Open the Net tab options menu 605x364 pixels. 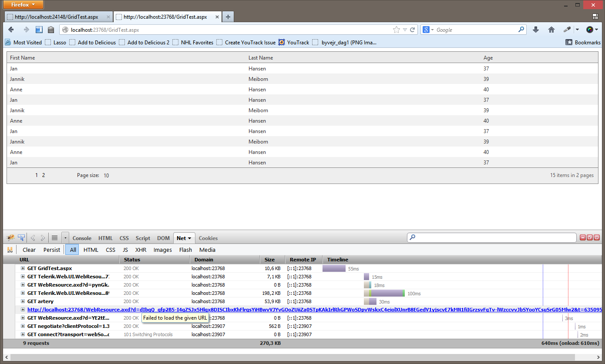click(190, 238)
